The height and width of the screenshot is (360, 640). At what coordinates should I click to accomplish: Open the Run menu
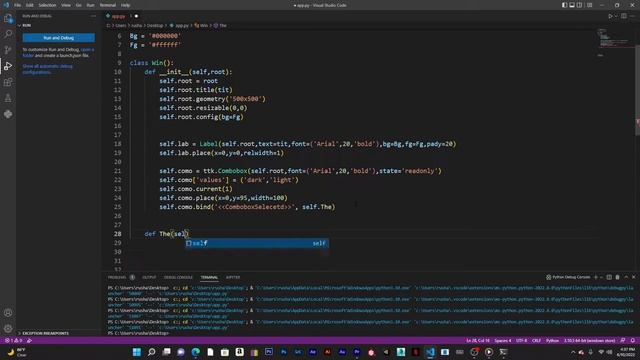point(90,5)
